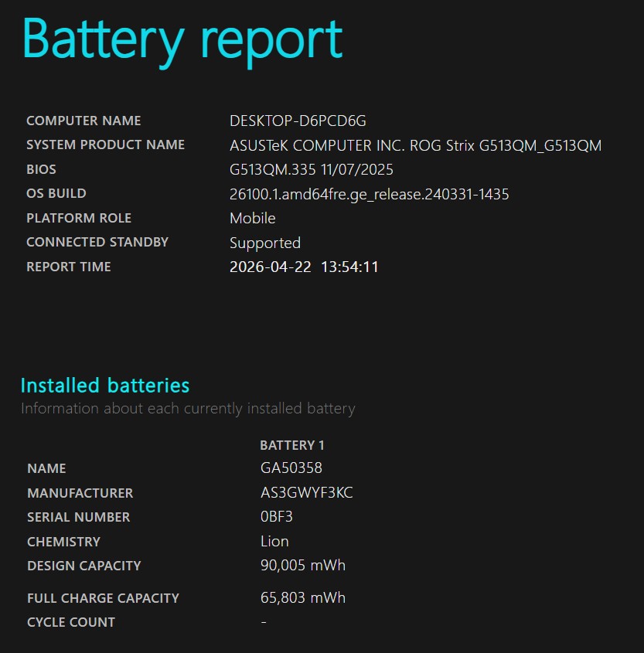Select the SYSTEM PRODUCT NAME label

point(105,145)
